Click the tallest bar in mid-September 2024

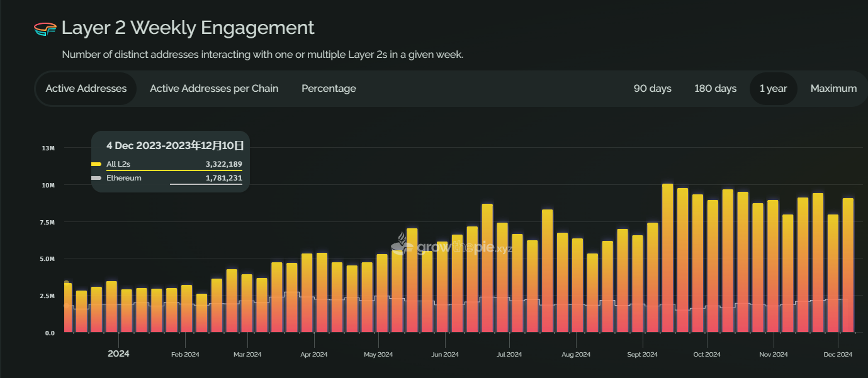pyautogui.click(x=667, y=258)
